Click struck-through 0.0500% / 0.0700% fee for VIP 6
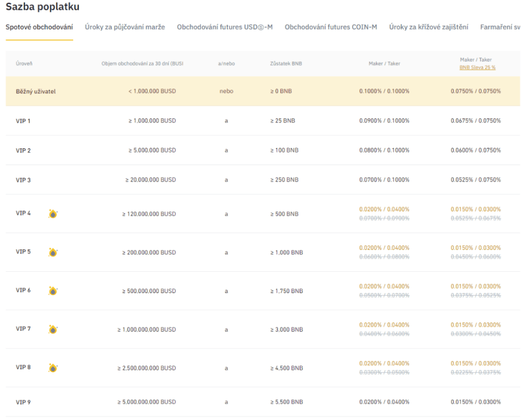The height and width of the screenshot is (420, 531). point(384,296)
